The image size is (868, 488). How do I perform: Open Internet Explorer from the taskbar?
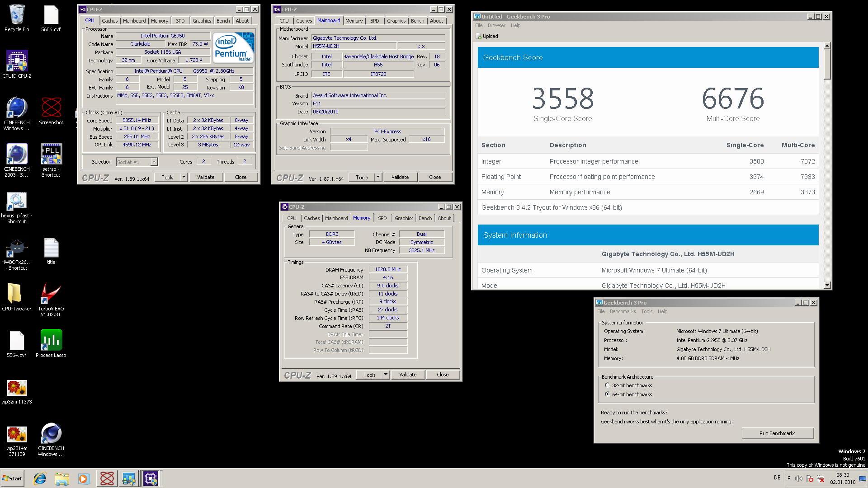[x=40, y=479]
